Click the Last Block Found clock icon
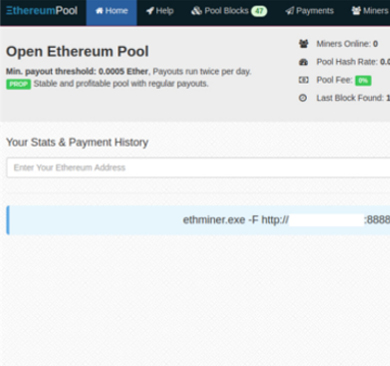Image resolution: width=390 pixels, height=366 pixels. (x=303, y=98)
